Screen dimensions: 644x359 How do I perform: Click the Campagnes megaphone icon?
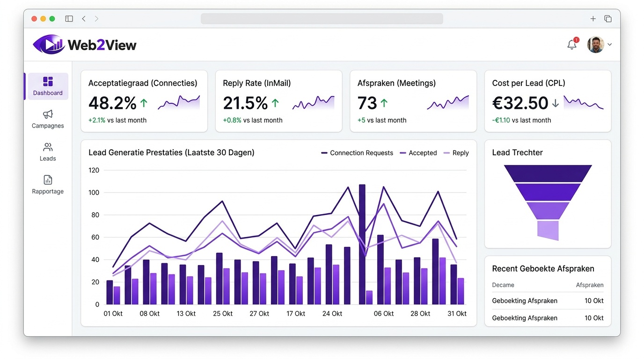pos(47,115)
